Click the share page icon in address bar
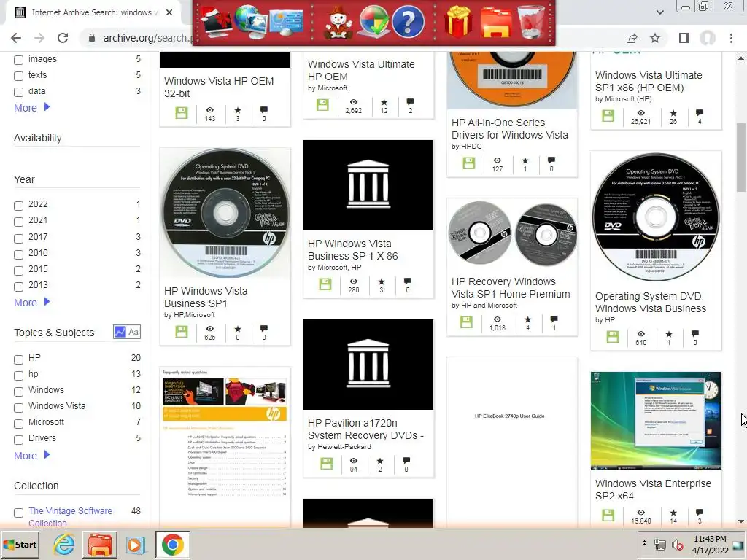 (x=632, y=38)
